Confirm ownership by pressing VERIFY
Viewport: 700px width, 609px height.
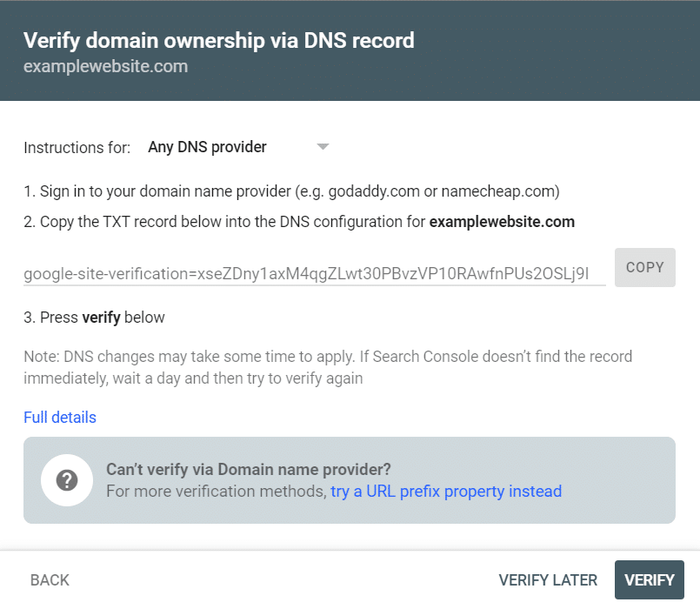[649, 579]
